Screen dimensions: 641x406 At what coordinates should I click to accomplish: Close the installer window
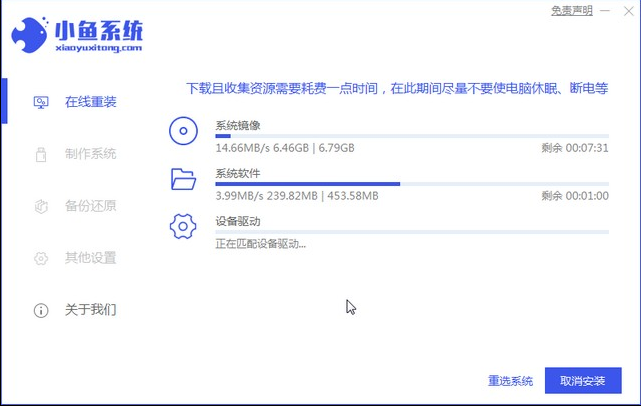[x=629, y=11]
